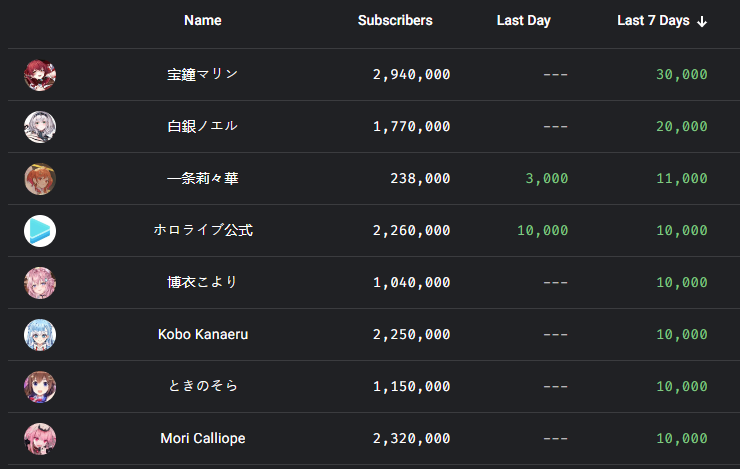Viewport: 740px width, 469px height.
Task: Toggle the Last 7 Days sort arrow
Action: 702,21
